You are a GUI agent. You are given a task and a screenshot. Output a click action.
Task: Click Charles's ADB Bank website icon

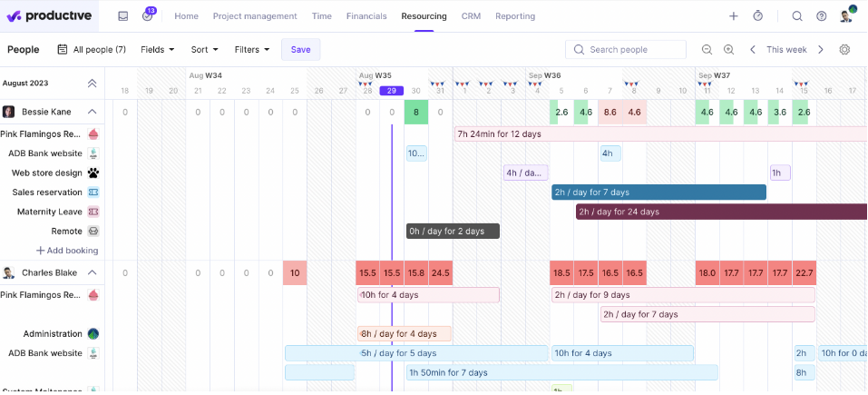pyautogui.click(x=93, y=353)
